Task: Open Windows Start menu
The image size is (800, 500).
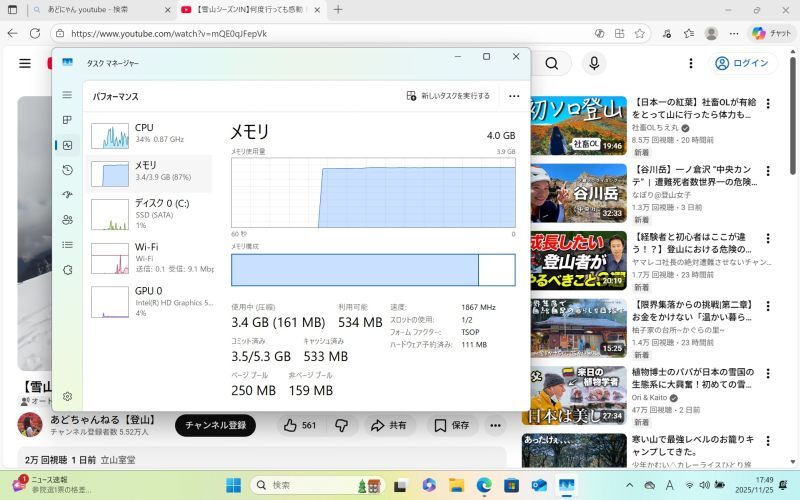Action: click(234, 485)
